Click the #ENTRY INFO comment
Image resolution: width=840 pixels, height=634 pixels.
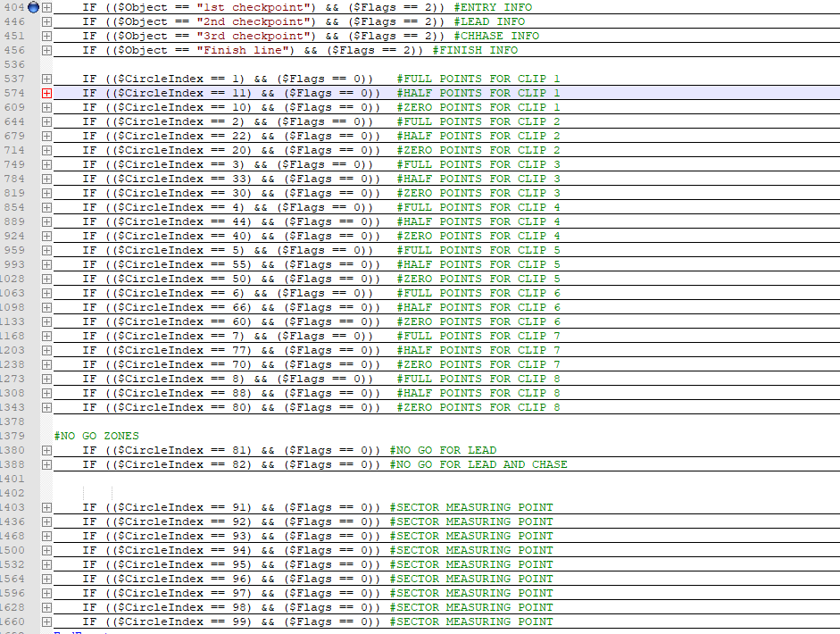click(493, 7)
